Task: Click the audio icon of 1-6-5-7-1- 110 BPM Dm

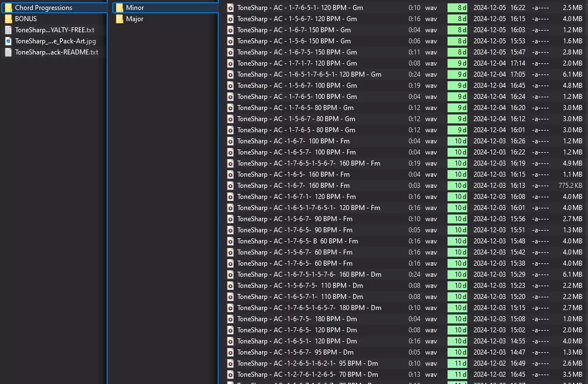Action: pyautogui.click(x=230, y=297)
